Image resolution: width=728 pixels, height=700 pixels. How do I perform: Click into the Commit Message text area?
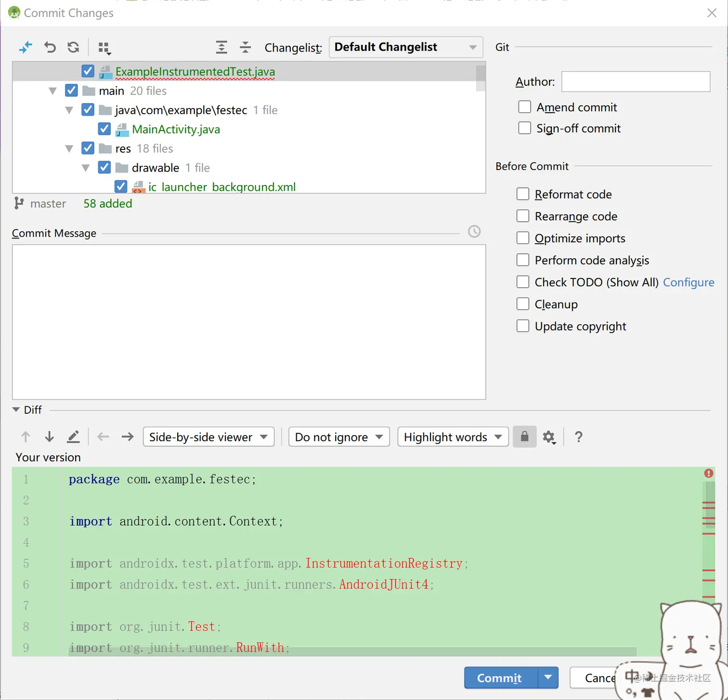[x=249, y=322]
